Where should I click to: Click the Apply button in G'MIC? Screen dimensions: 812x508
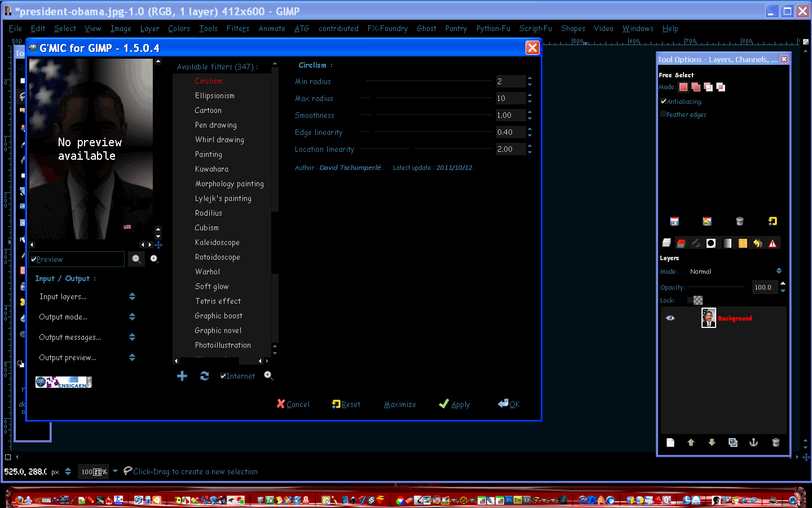pos(454,404)
